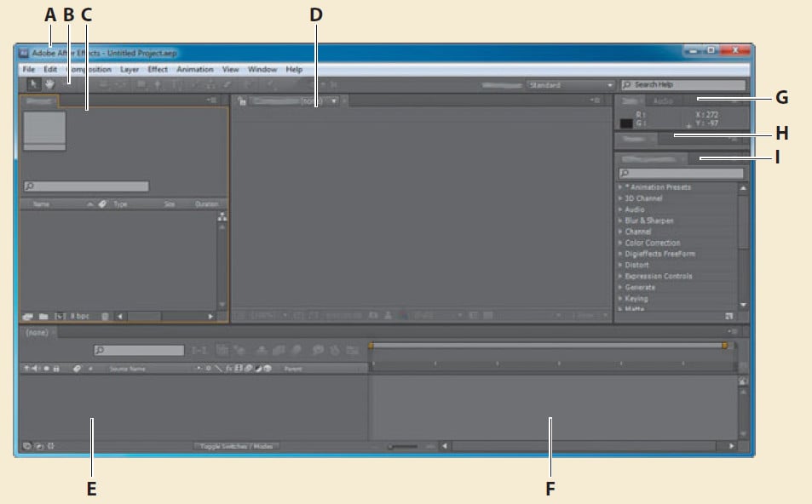Open the Standard workspace dropdown
This screenshot has width=812, height=504.
click(x=571, y=85)
